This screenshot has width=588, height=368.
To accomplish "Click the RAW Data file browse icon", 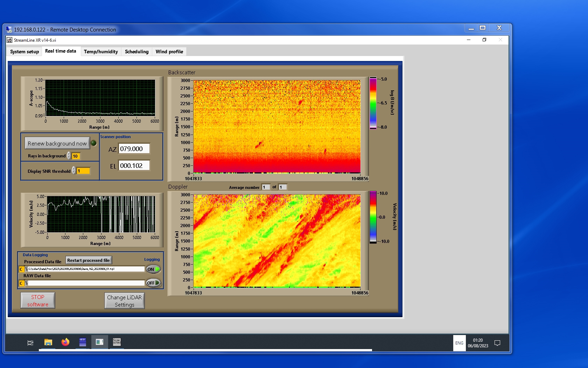I will (x=26, y=283).
